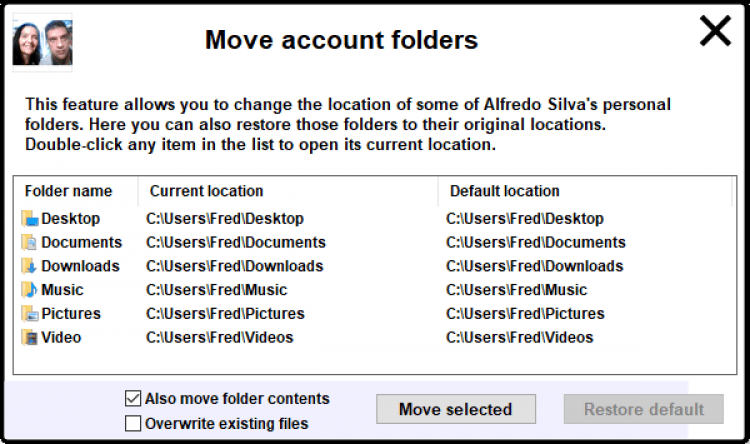This screenshot has width=750, height=444.
Task: Click the Desktop folder icon
Action: [29, 218]
